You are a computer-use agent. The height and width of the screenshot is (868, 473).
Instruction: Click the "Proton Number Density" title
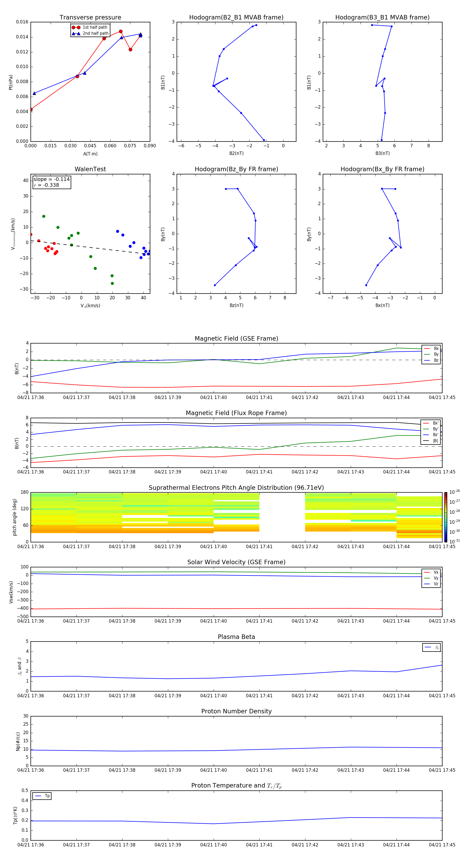[x=236, y=711]
